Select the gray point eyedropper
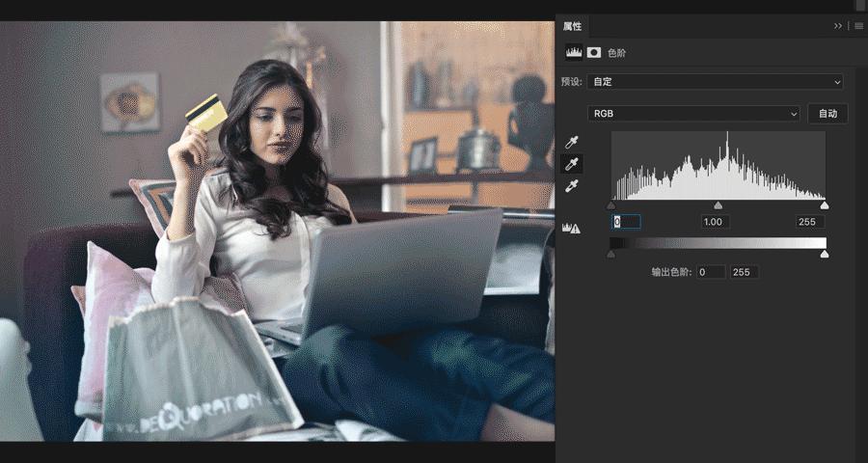The height and width of the screenshot is (463, 868). [x=571, y=164]
